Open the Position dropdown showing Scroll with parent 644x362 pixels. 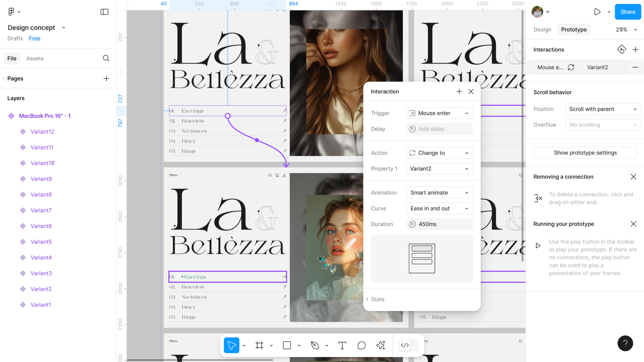pyautogui.click(x=603, y=109)
